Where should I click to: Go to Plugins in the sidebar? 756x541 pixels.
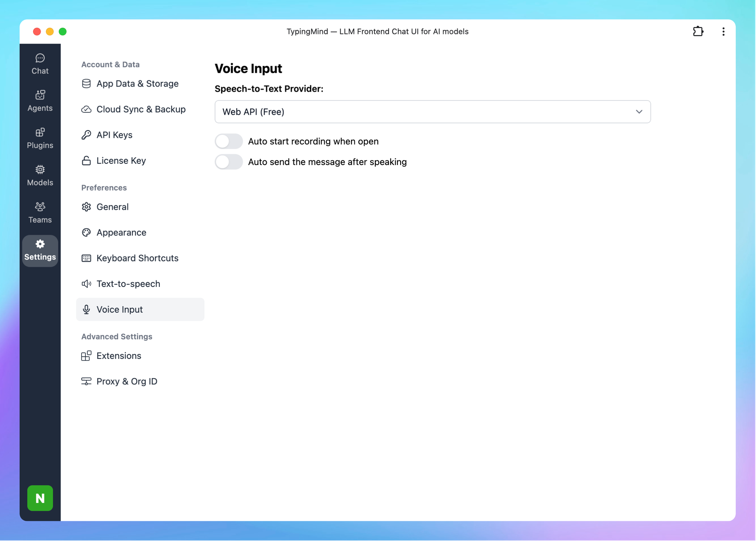(x=40, y=138)
